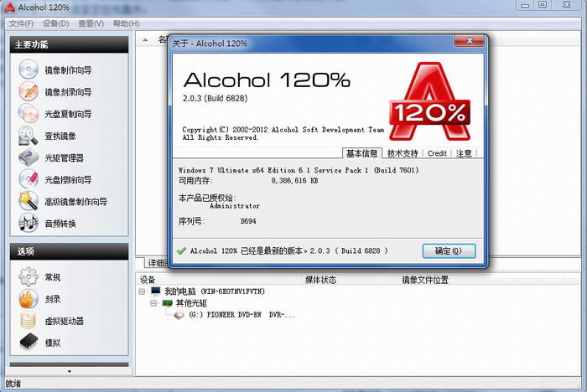Collapse the 其他光驱 tree node
Image resolution: width=587 pixels, height=392 pixels.
(153, 303)
